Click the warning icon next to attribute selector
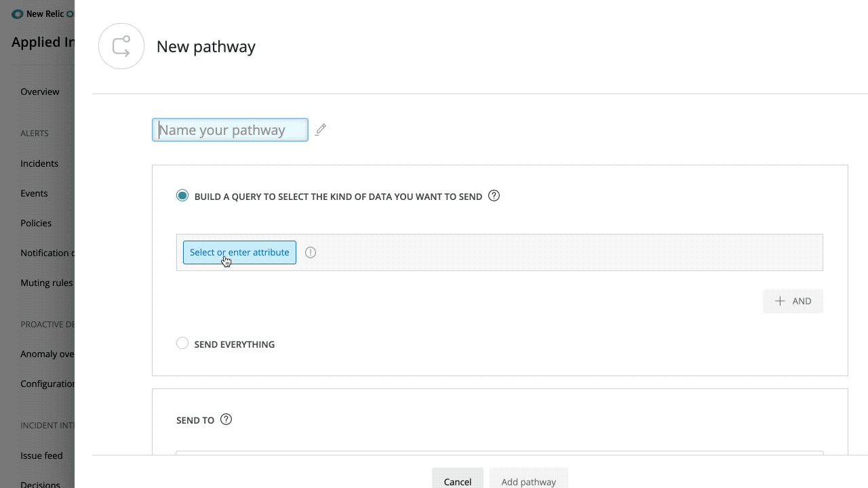Image resolution: width=868 pixels, height=488 pixels. click(311, 252)
